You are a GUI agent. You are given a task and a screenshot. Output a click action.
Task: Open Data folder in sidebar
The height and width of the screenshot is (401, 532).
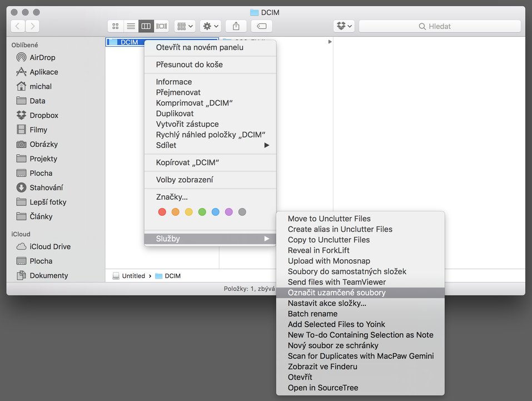click(x=31, y=101)
